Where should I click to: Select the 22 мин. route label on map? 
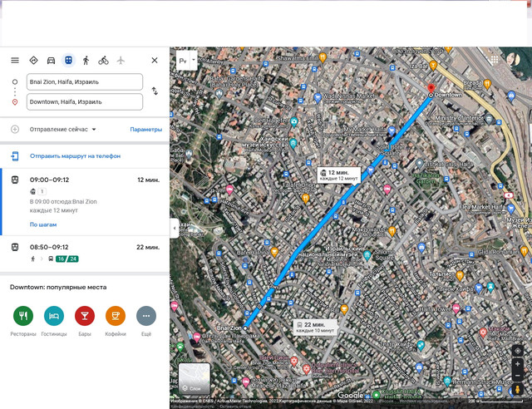pyautogui.click(x=315, y=328)
